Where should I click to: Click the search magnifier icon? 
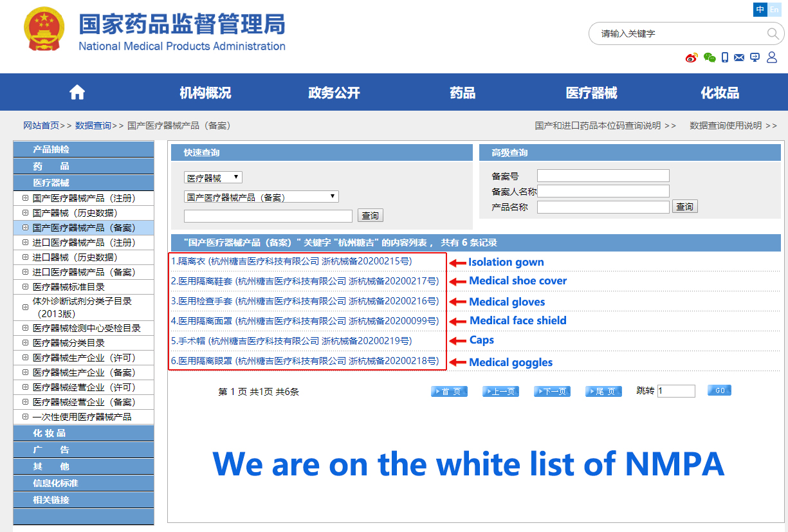tap(773, 33)
